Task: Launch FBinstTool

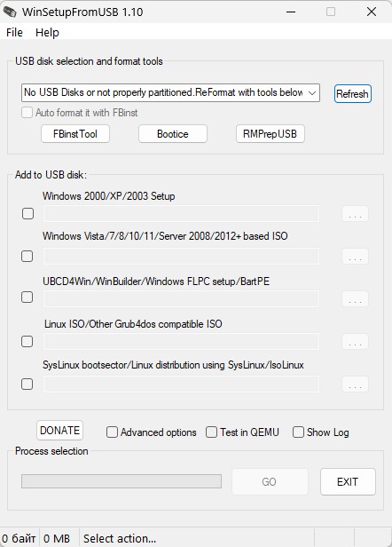Action: [75, 134]
